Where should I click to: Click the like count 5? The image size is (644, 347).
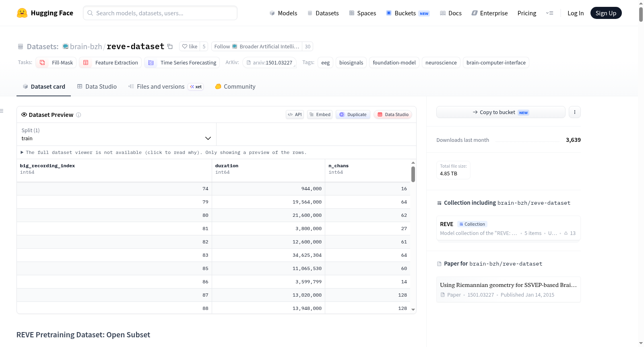coord(204,47)
